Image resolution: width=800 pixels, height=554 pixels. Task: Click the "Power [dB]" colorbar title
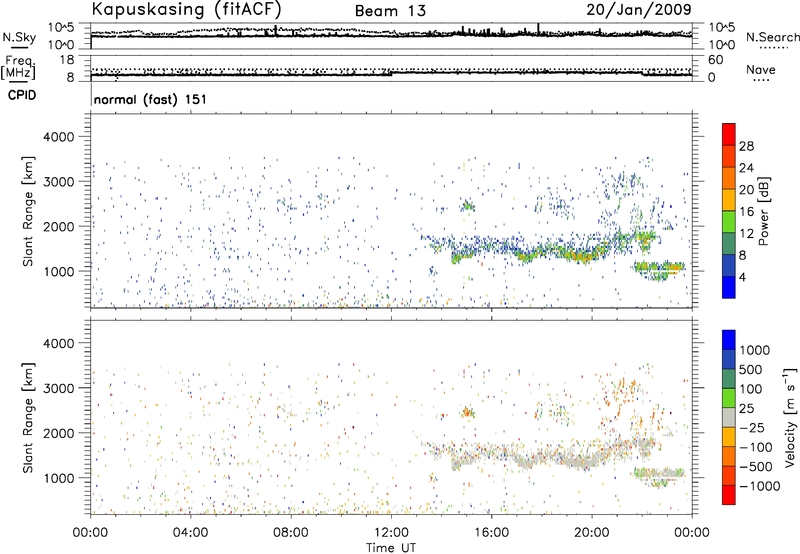point(763,211)
